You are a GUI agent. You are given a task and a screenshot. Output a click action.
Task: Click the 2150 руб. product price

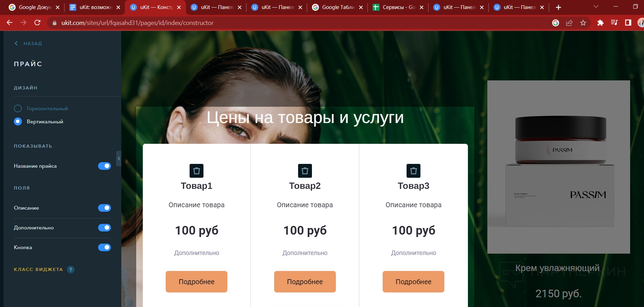click(x=558, y=294)
